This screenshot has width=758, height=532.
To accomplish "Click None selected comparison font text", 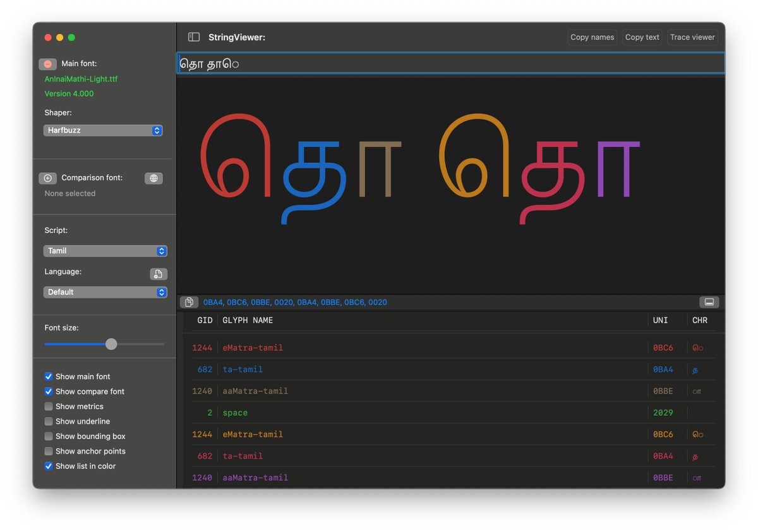I will click(70, 194).
